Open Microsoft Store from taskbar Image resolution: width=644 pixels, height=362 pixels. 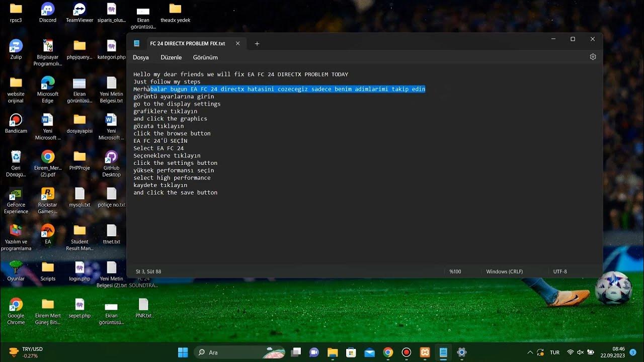(x=351, y=352)
